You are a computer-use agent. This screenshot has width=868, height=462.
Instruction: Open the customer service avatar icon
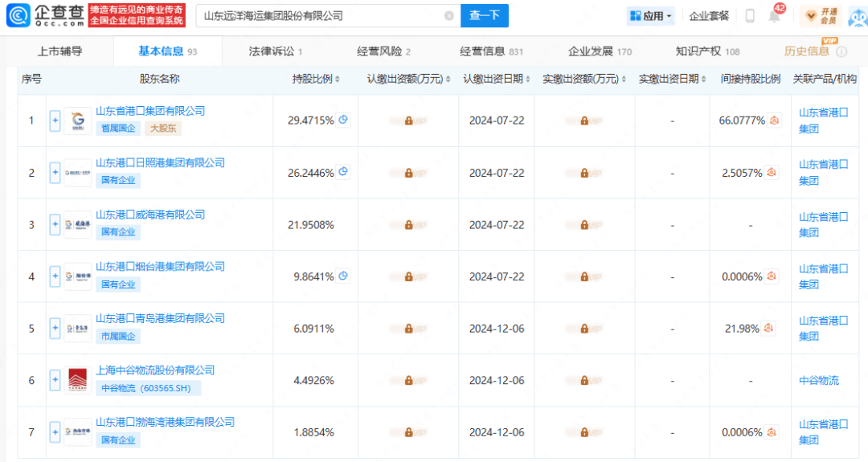pyautogui.click(x=858, y=17)
